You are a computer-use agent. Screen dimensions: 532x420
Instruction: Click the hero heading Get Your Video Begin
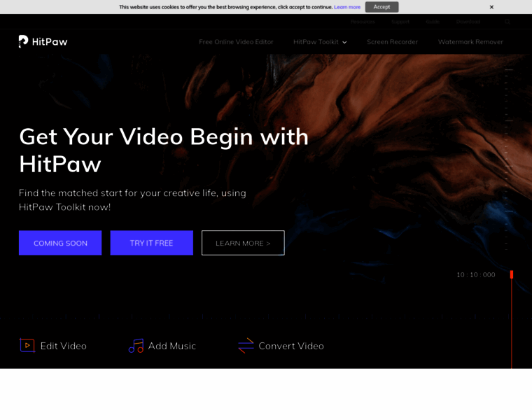pos(164,150)
